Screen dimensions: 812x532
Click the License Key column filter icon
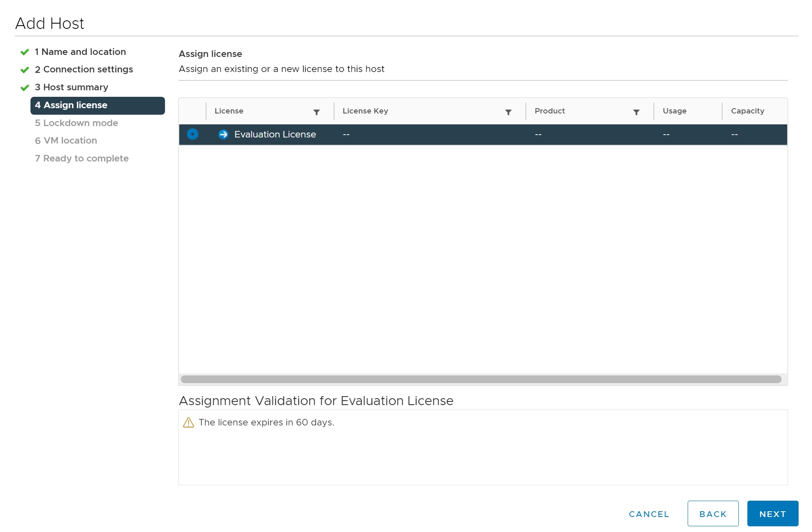[508, 112]
